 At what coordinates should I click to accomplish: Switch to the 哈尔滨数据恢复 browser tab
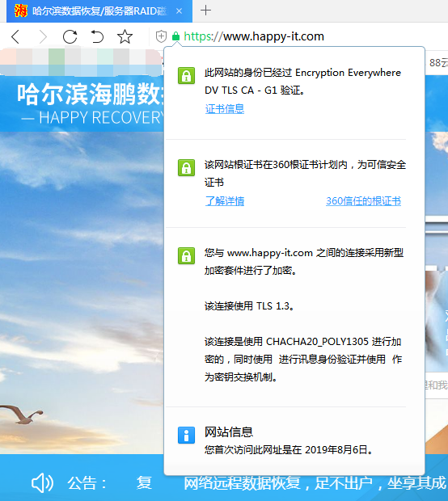tap(99, 11)
